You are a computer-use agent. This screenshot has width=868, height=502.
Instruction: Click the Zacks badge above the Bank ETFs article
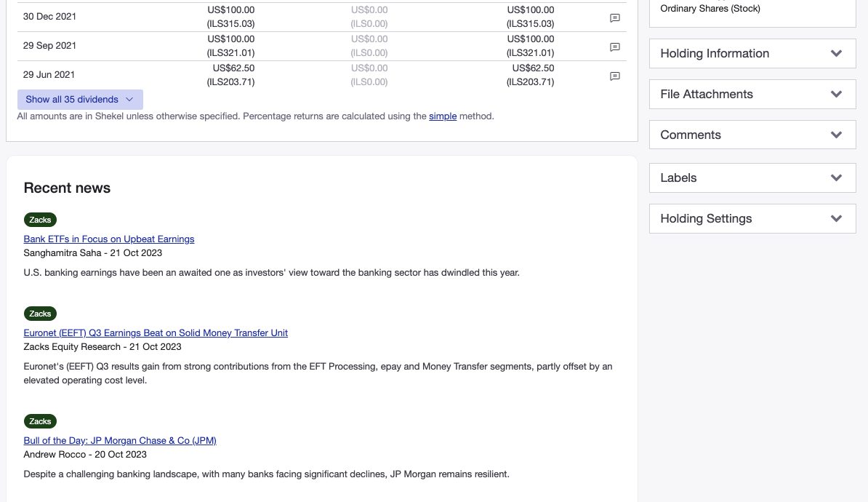[x=40, y=220]
